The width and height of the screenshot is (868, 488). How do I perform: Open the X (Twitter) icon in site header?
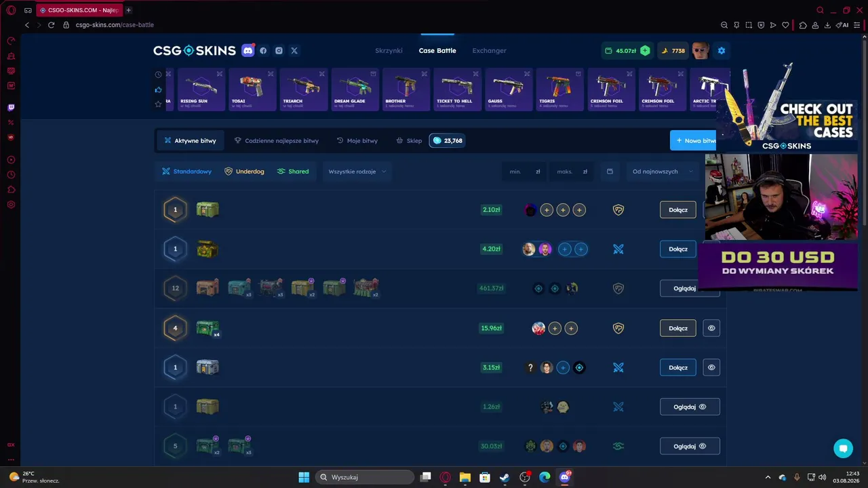(x=294, y=51)
